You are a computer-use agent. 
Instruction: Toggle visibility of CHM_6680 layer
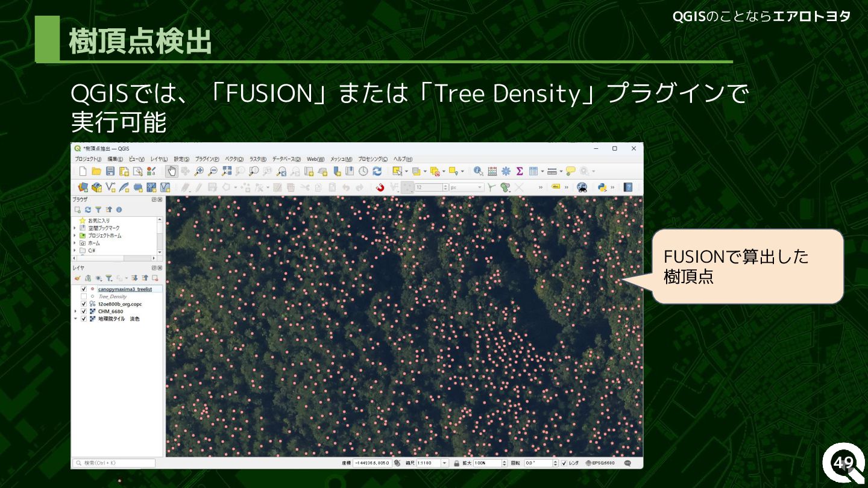pos(84,311)
